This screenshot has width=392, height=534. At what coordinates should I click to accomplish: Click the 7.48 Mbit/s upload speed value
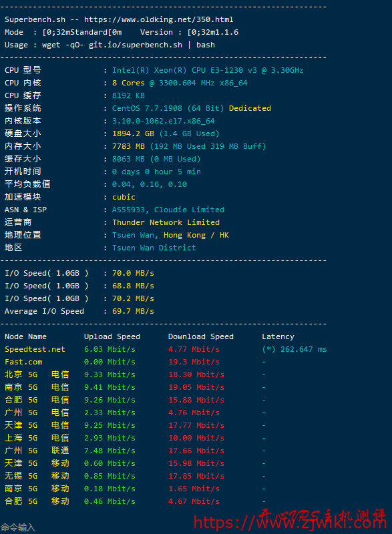pyautogui.click(x=110, y=451)
